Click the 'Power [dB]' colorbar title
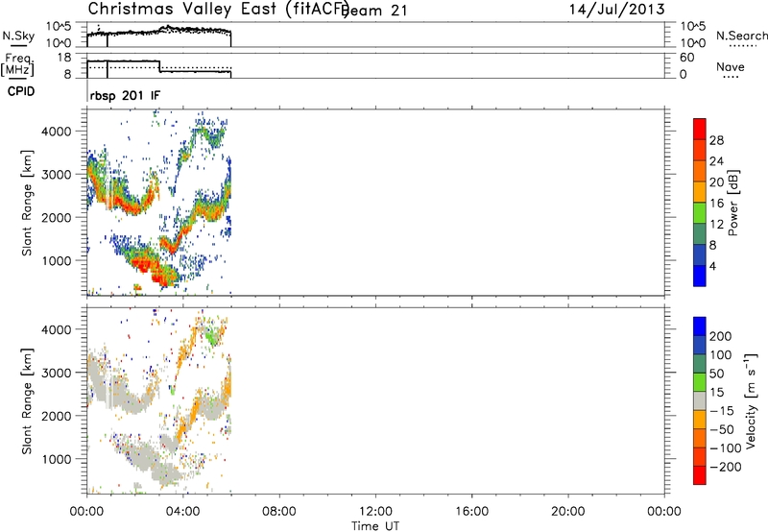This screenshot has width=768, height=532. click(732, 203)
